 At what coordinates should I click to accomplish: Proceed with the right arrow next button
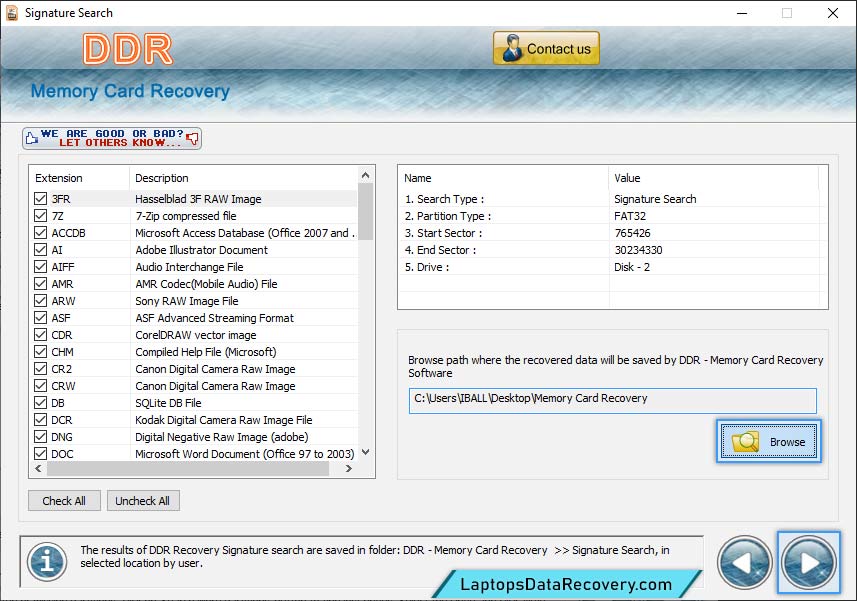808,562
